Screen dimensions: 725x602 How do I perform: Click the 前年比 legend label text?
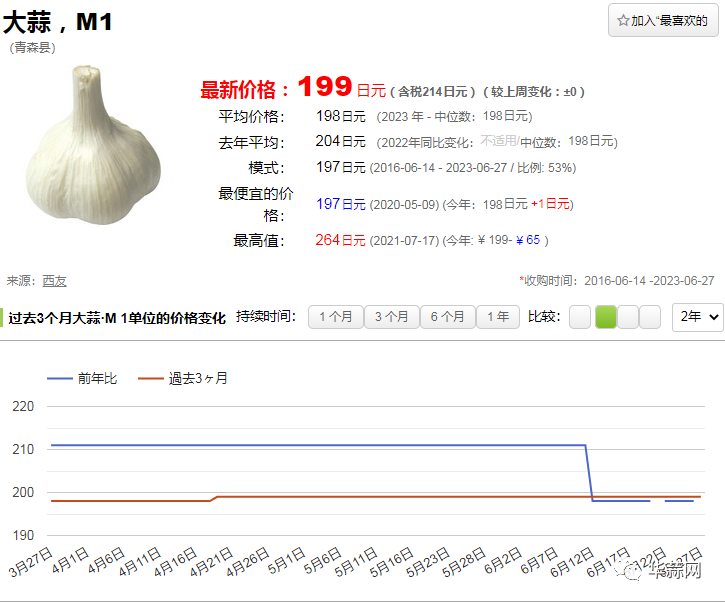(97, 378)
